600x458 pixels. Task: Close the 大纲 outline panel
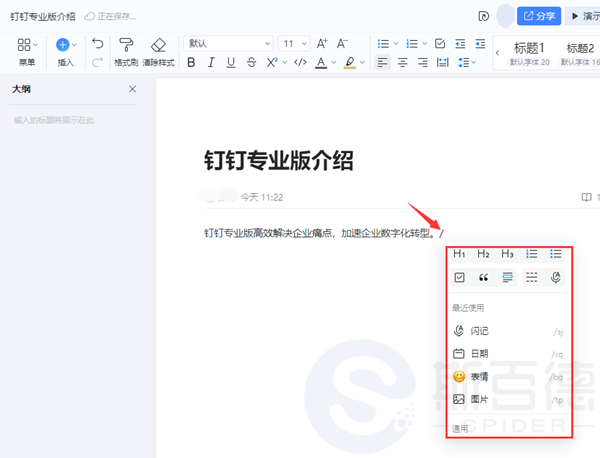133,89
